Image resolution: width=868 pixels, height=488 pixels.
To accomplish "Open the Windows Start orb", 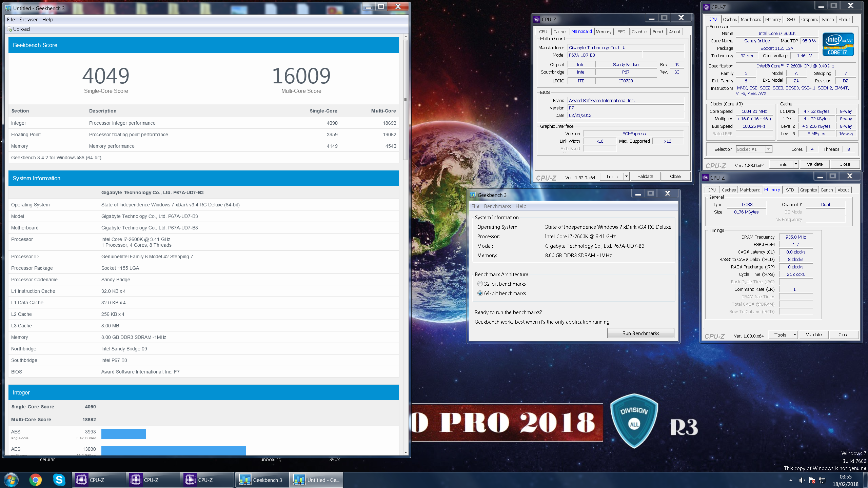I will pyautogui.click(x=11, y=480).
